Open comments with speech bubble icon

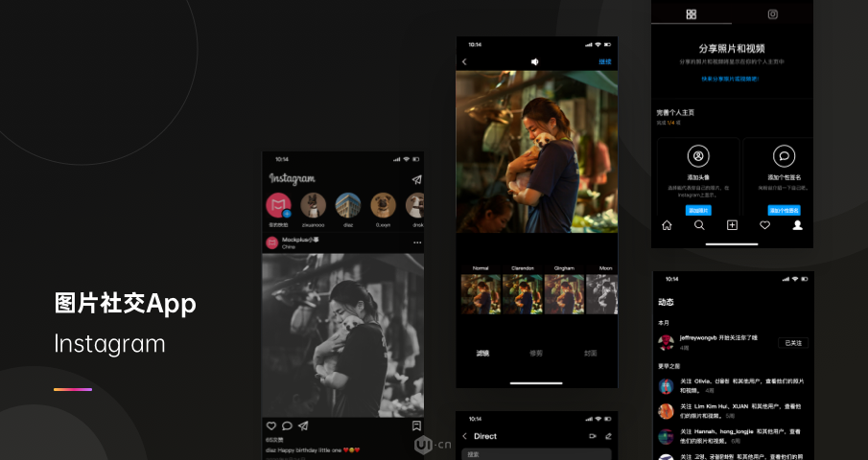click(x=287, y=425)
